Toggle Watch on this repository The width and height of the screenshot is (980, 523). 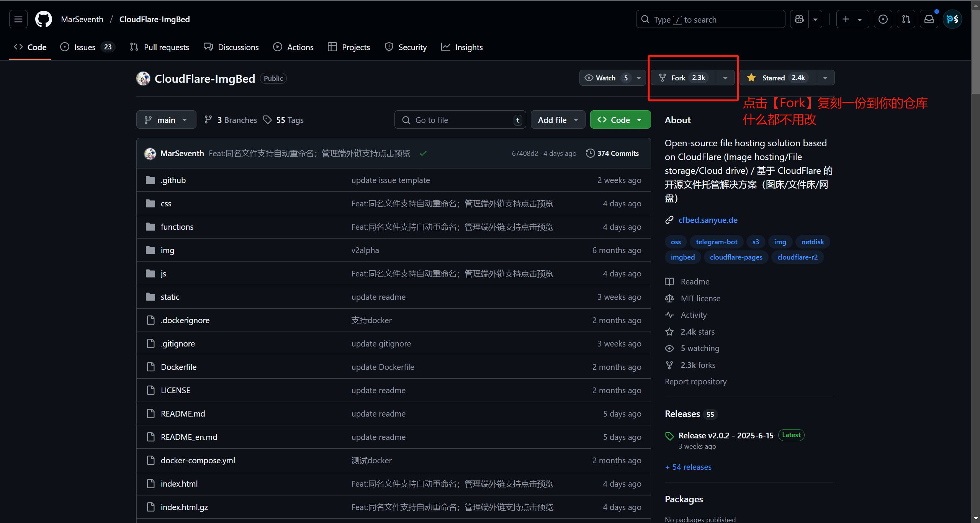coord(605,78)
